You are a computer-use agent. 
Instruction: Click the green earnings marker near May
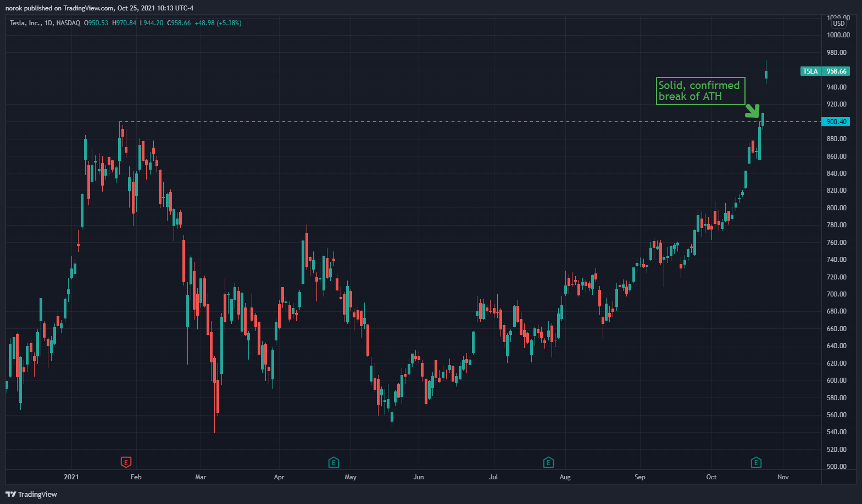(333, 462)
